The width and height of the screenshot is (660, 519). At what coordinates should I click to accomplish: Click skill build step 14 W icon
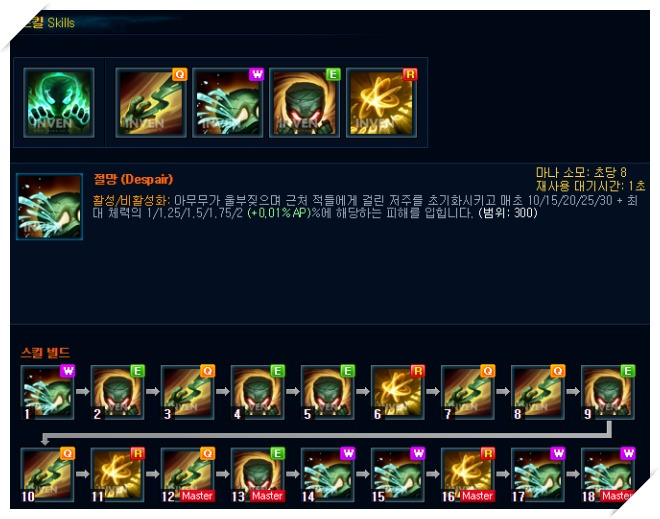click(328, 475)
